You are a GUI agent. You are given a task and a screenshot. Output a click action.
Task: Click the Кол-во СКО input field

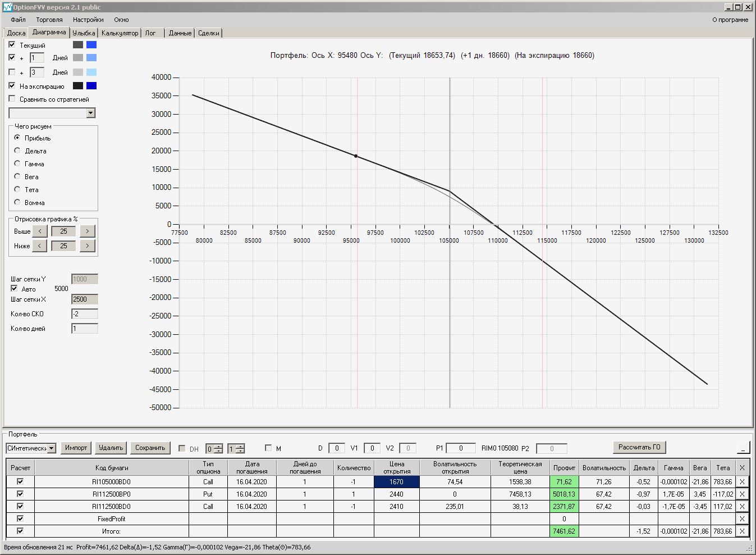pos(85,314)
